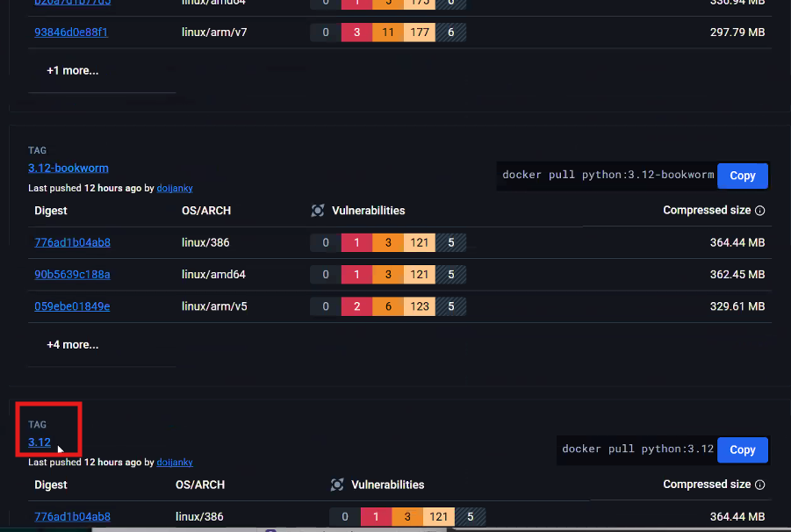Click 'linux/amd64' cell under 3.12-bookworm
Image resolution: width=791 pixels, height=532 pixels.
click(x=213, y=274)
